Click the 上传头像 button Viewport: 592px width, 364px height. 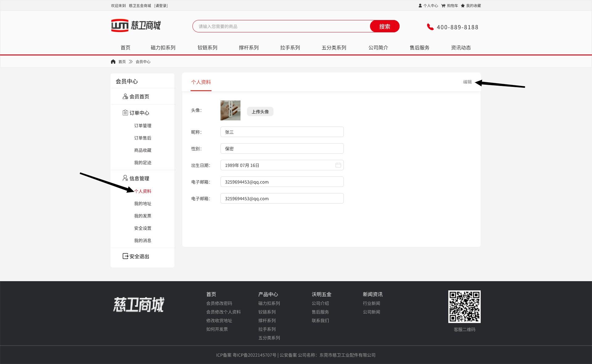pyautogui.click(x=260, y=112)
